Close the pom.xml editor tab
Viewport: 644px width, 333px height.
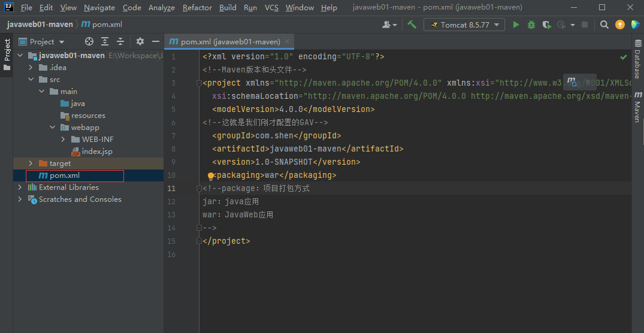point(287,41)
